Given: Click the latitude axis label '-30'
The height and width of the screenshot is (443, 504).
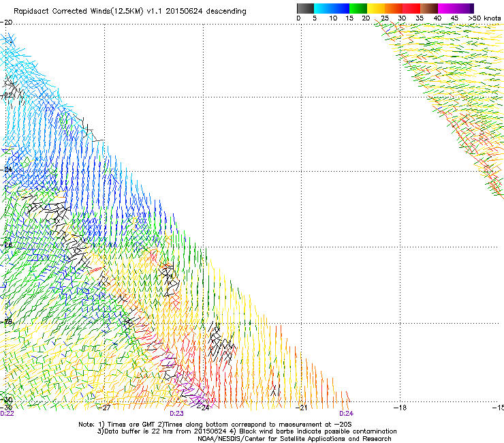Looking at the screenshot, I should (6, 400).
